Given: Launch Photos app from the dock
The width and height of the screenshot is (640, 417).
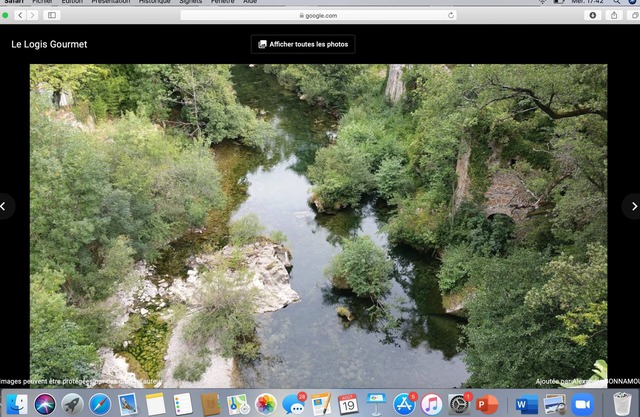Looking at the screenshot, I should (x=265, y=404).
